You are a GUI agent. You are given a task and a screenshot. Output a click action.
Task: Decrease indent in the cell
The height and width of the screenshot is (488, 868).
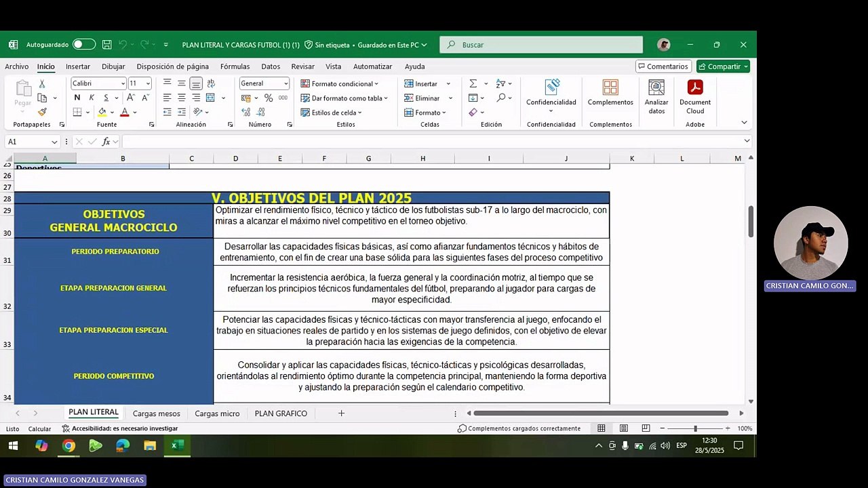tap(167, 112)
